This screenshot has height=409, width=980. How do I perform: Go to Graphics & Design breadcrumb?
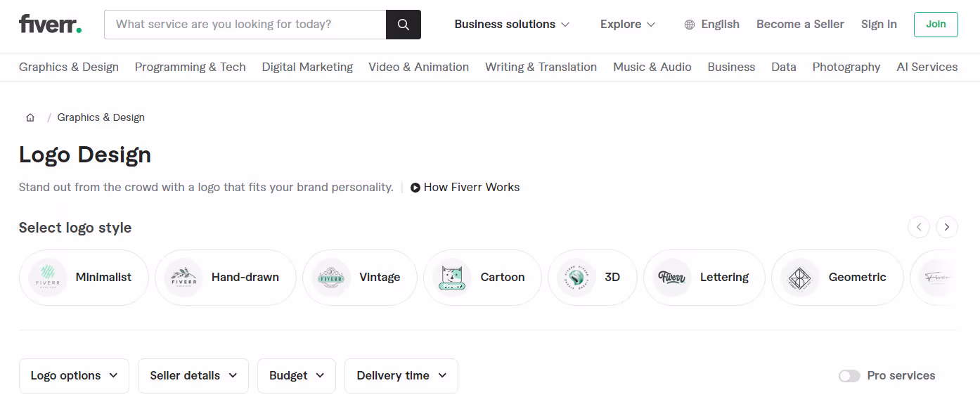tap(101, 117)
